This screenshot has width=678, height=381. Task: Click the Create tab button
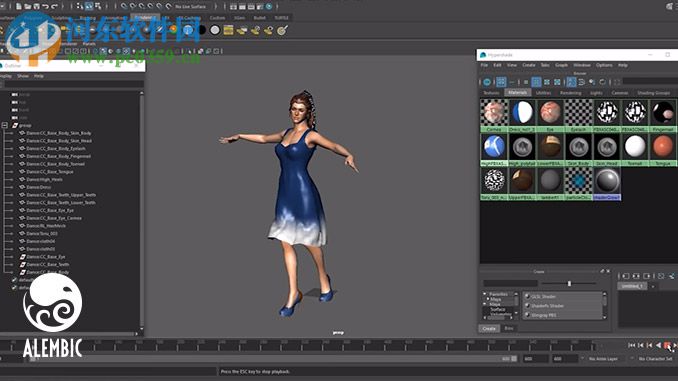coord(489,329)
